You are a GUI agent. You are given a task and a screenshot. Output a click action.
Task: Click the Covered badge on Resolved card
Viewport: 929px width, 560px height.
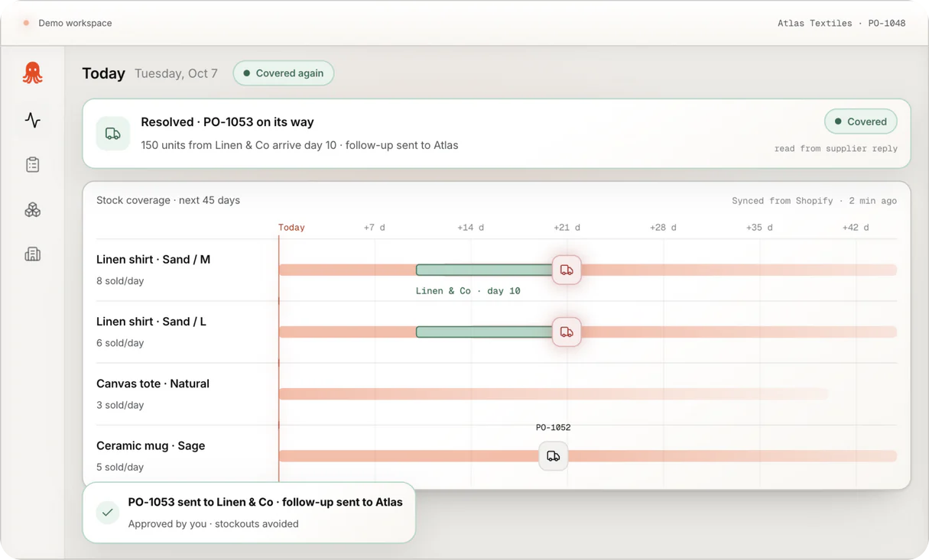(x=861, y=121)
